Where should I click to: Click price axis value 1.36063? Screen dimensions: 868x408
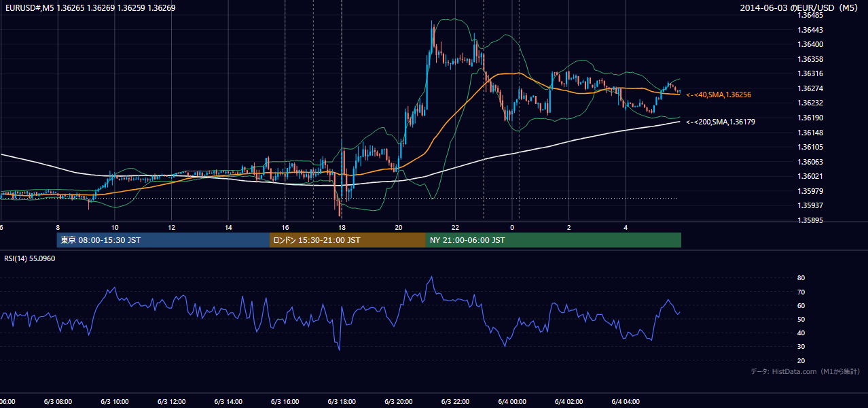[811, 163]
